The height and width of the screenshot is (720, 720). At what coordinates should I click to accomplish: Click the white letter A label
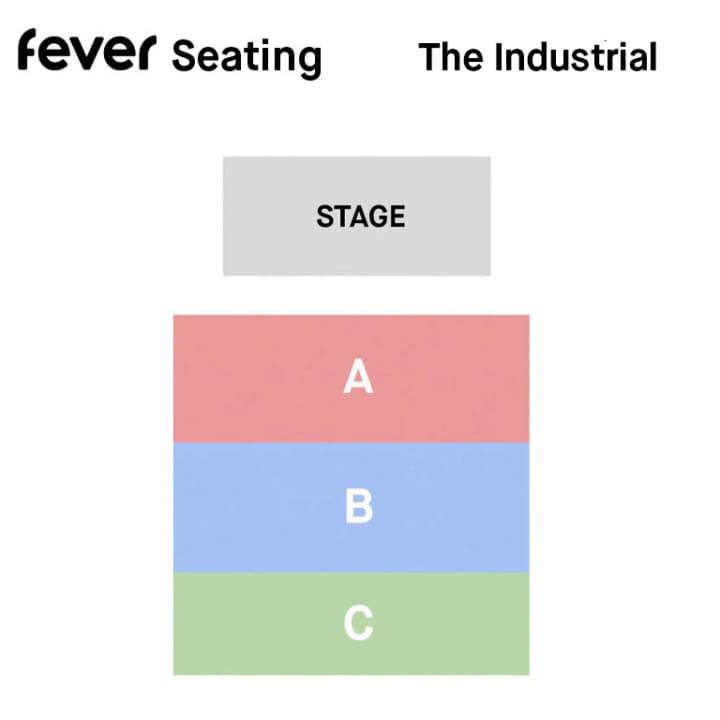[x=359, y=377]
